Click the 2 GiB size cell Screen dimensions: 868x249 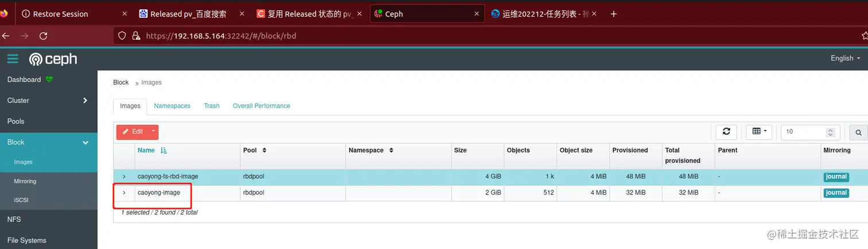click(476, 193)
